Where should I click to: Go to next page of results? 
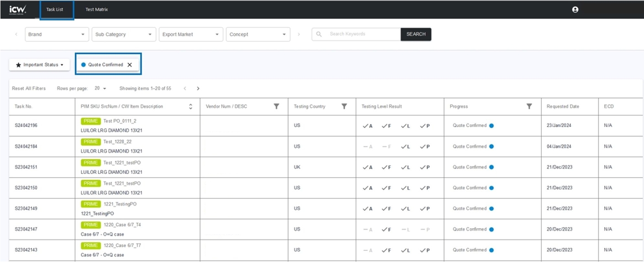click(198, 88)
